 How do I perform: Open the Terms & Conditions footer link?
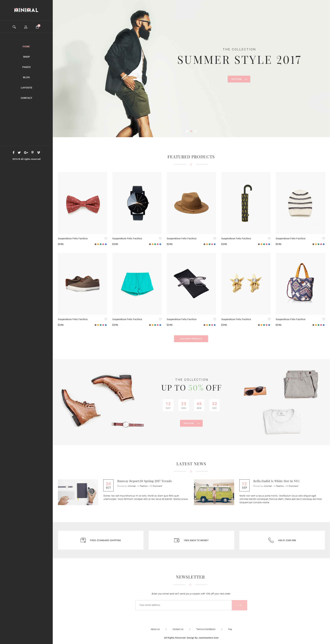(x=206, y=629)
